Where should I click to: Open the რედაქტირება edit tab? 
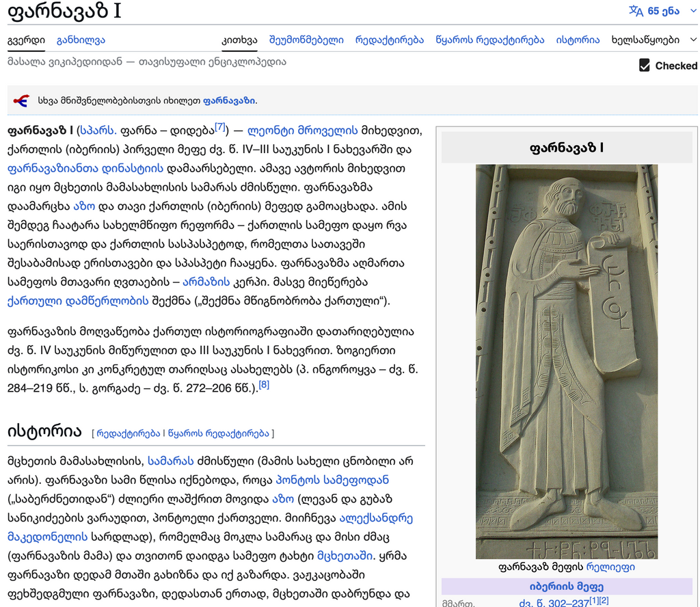(389, 40)
